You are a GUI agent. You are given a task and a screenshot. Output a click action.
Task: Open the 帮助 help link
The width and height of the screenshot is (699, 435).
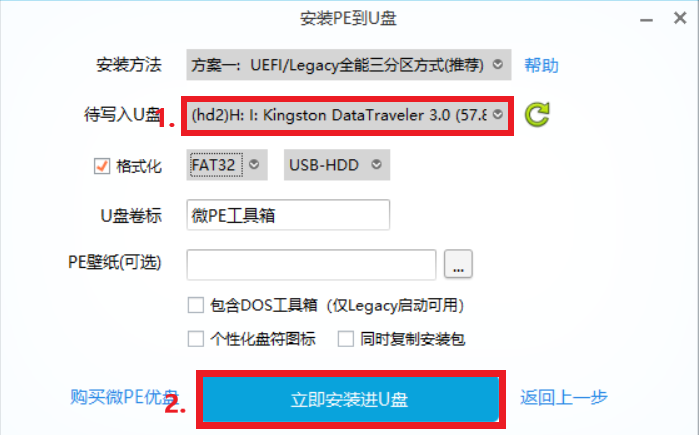(x=541, y=66)
